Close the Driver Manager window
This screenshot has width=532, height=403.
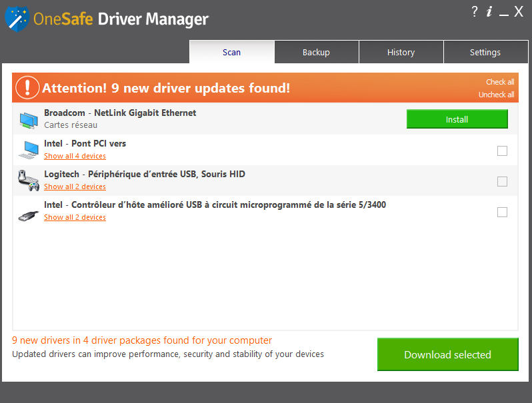tap(519, 11)
